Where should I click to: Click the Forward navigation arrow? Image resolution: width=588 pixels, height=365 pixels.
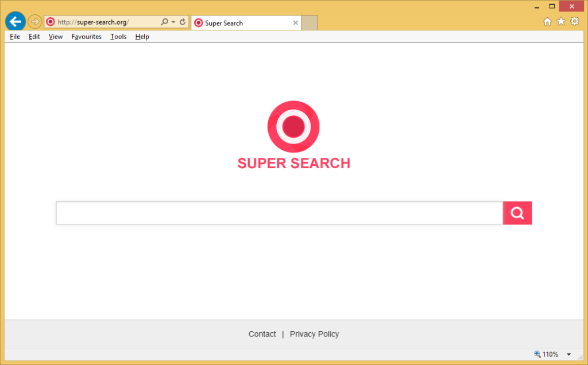34,22
